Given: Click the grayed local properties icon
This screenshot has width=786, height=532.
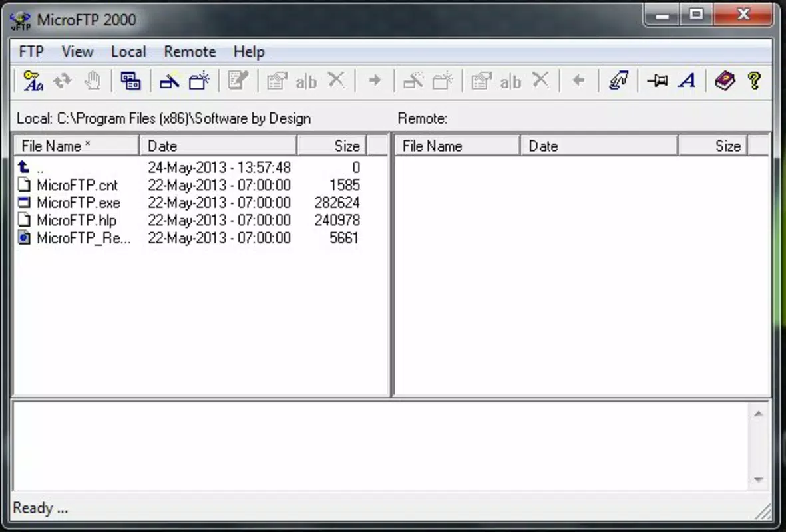Looking at the screenshot, I should 277,80.
